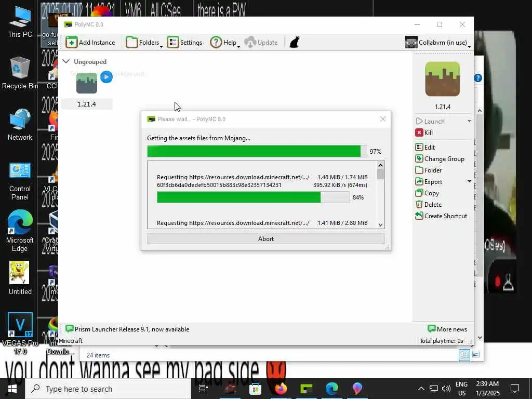Click the overall 97% download progress bar
This screenshot has width=532, height=399.
coord(257,151)
